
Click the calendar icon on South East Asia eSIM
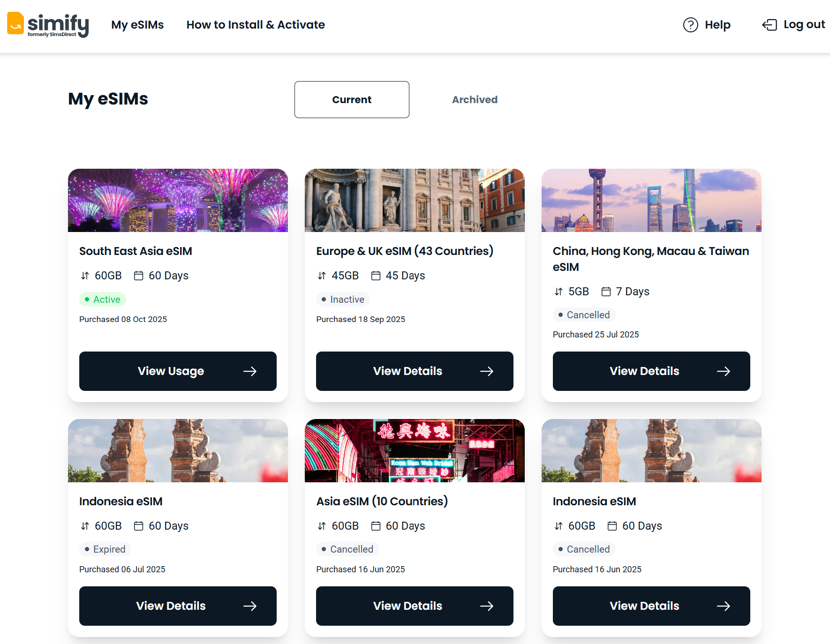click(138, 276)
